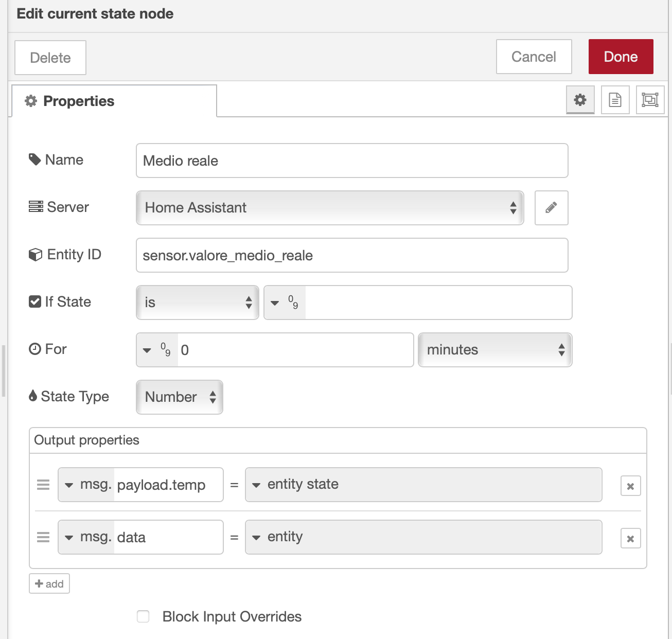Click the 'Output properties' heading text
672x639 pixels.
click(86, 440)
